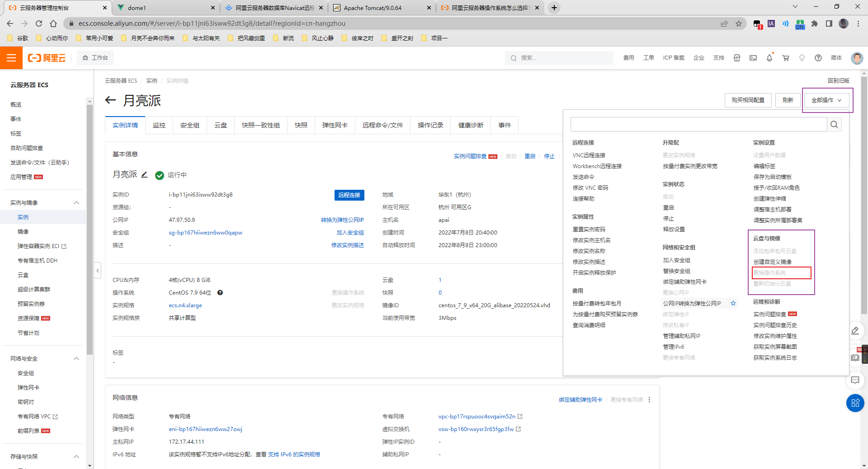Open the 远程命令/文件 tab
Viewport: 868px width, 469px height.
click(x=383, y=125)
